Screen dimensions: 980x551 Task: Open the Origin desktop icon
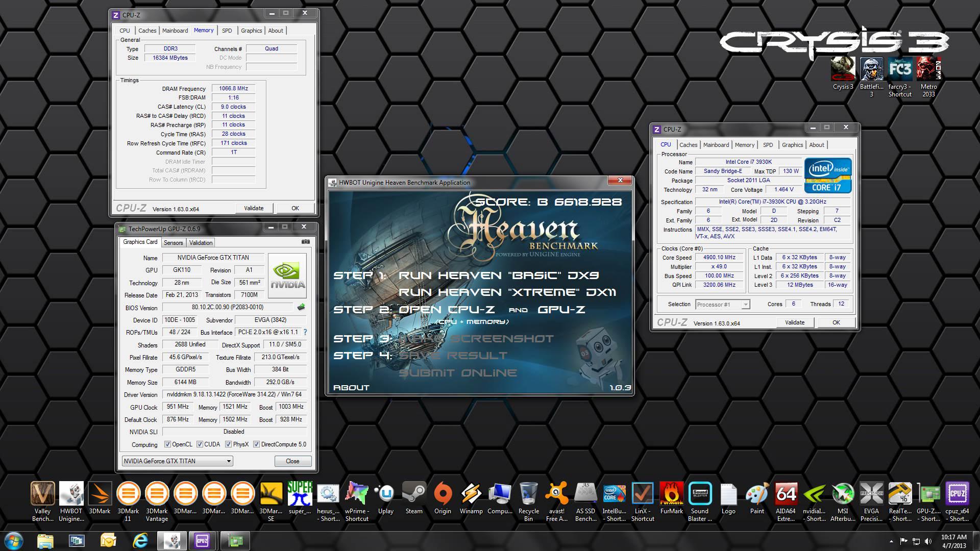pyautogui.click(x=443, y=498)
